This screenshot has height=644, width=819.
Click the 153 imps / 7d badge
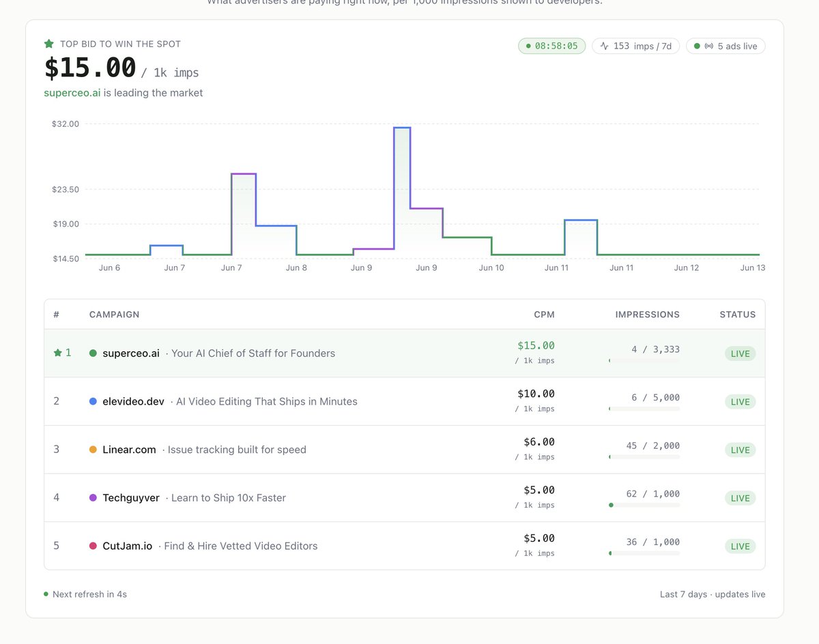pos(635,46)
